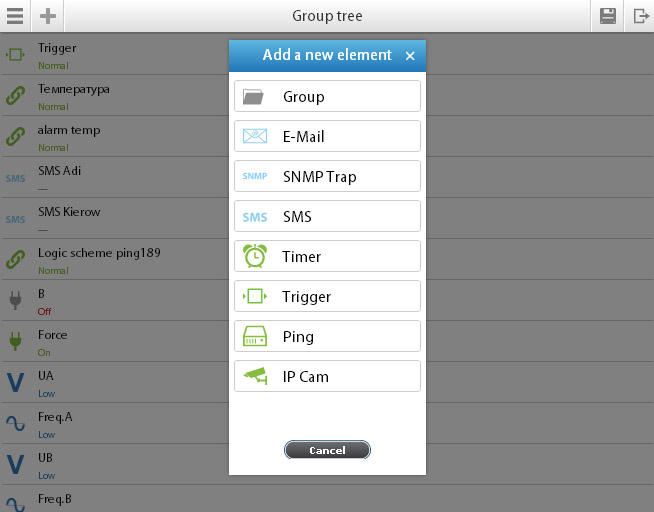Click the Cancel button

327,450
